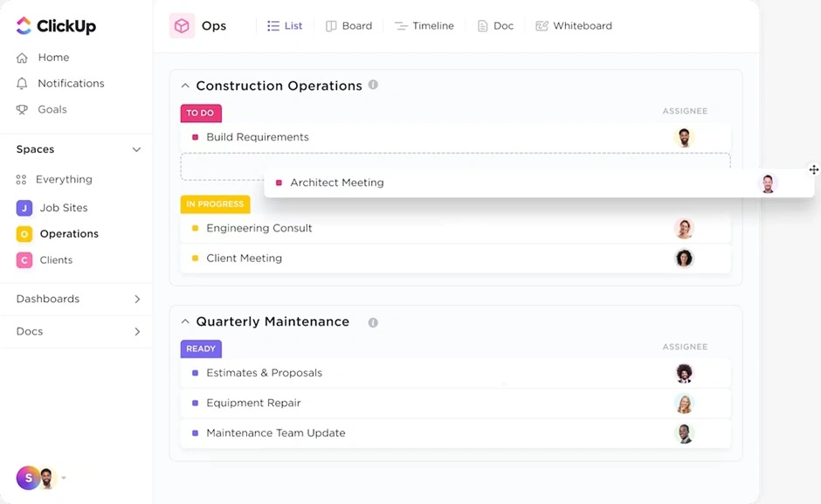
Task: Click the IN PROGRESS status label
Action: tap(215, 204)
